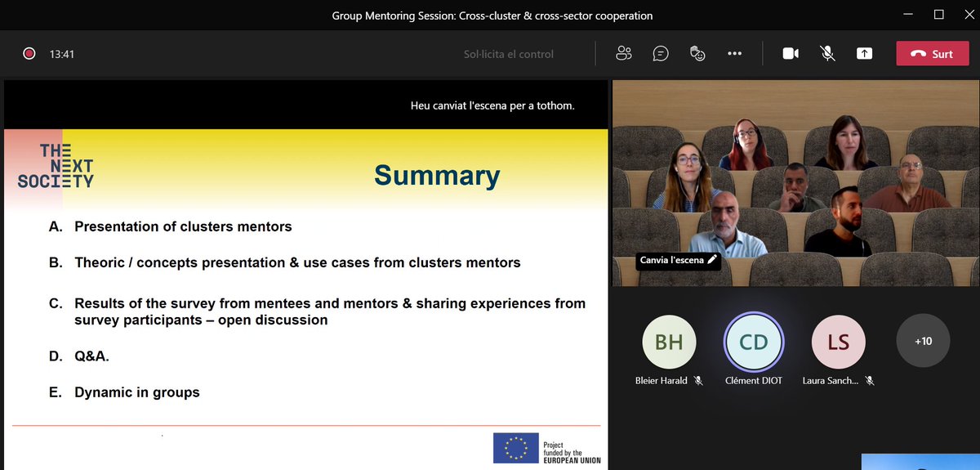
Task: Click 'Dynamic in groups' agenda item
Action: point(137,392)
